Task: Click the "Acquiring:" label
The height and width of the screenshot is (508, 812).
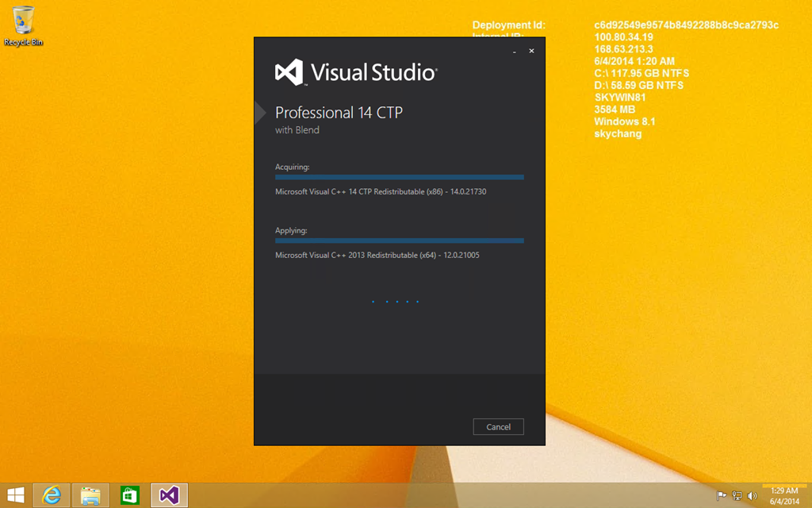Action: 292,167
